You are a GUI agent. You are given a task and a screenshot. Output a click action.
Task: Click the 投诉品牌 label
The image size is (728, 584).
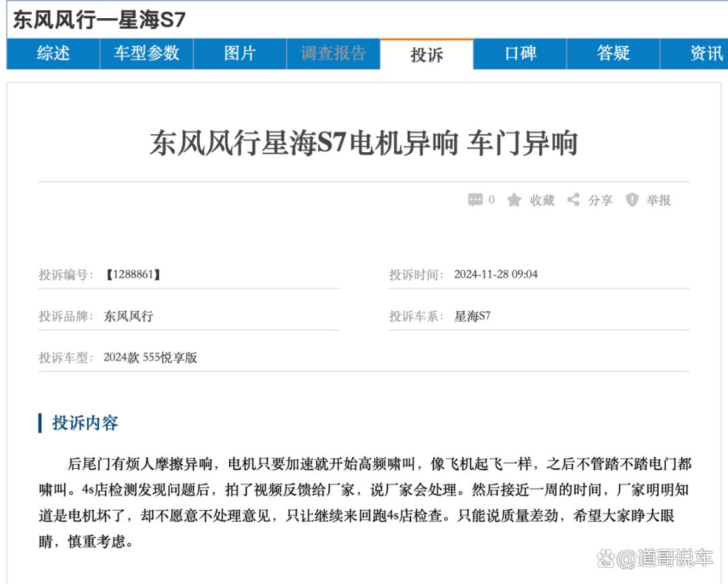click(66, 317)
